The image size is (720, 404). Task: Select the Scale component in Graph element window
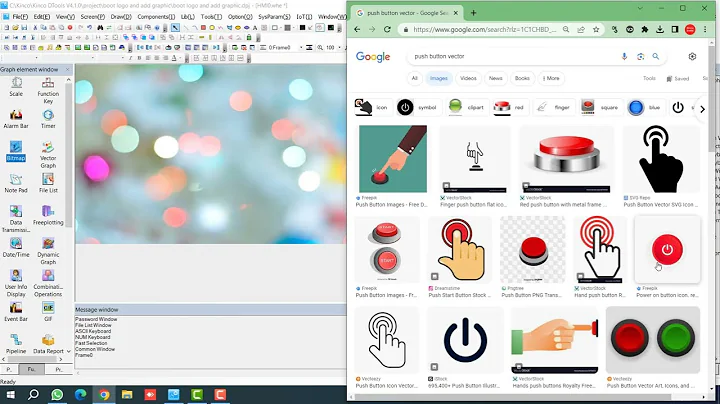point(16,87)
